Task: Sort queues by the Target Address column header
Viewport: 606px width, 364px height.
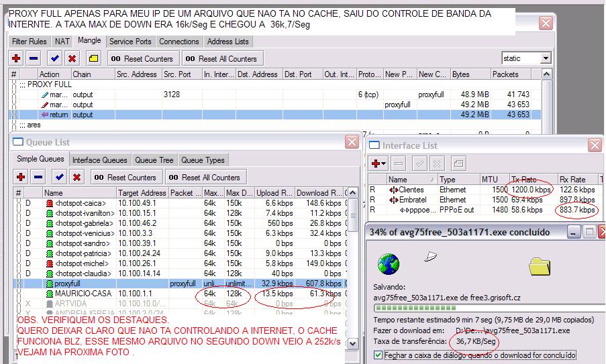Action: point(142,192)
